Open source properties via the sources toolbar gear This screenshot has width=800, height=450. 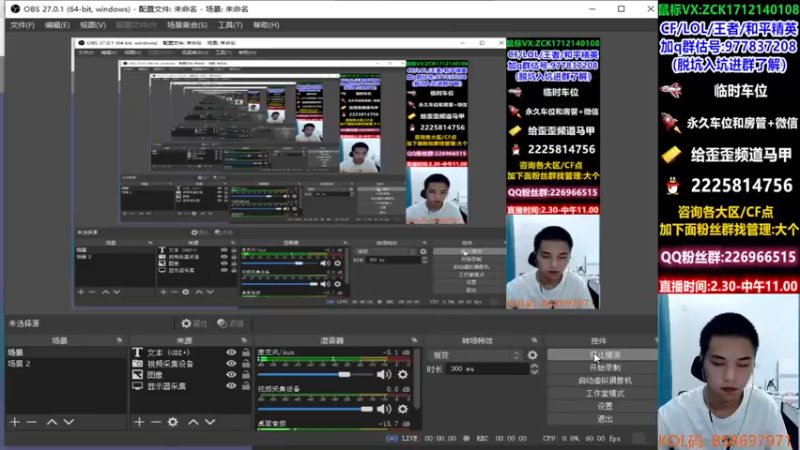pyautogui.click(x=173, y=422)
